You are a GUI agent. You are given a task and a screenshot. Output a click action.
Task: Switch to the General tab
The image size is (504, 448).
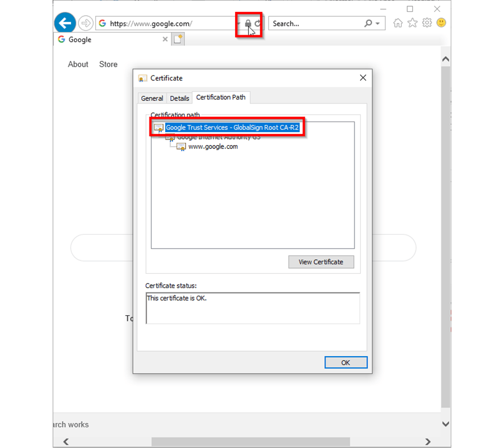click(152, 99)
